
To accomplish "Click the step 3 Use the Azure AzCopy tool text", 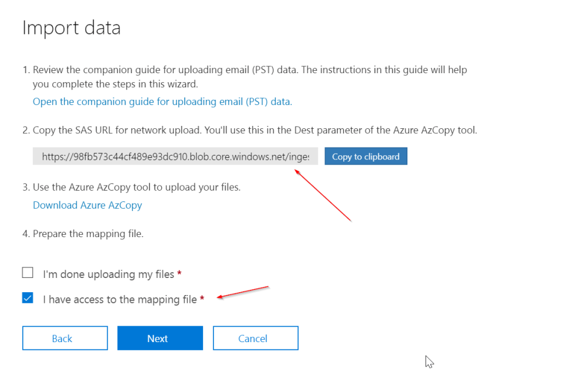I will [136, 187].
